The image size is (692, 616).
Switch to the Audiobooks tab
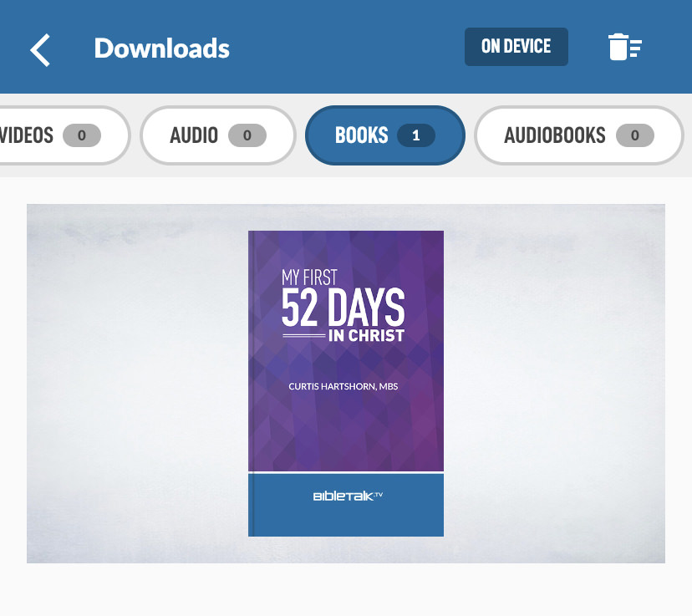[578, 135]
